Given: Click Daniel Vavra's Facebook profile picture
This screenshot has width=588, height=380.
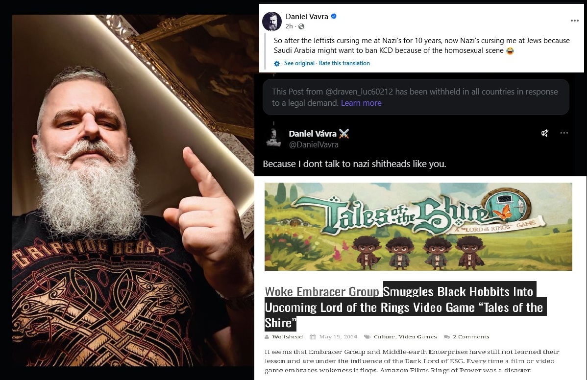Looking at the screenshot, I should pyautogui.click(x=272, y=21).
